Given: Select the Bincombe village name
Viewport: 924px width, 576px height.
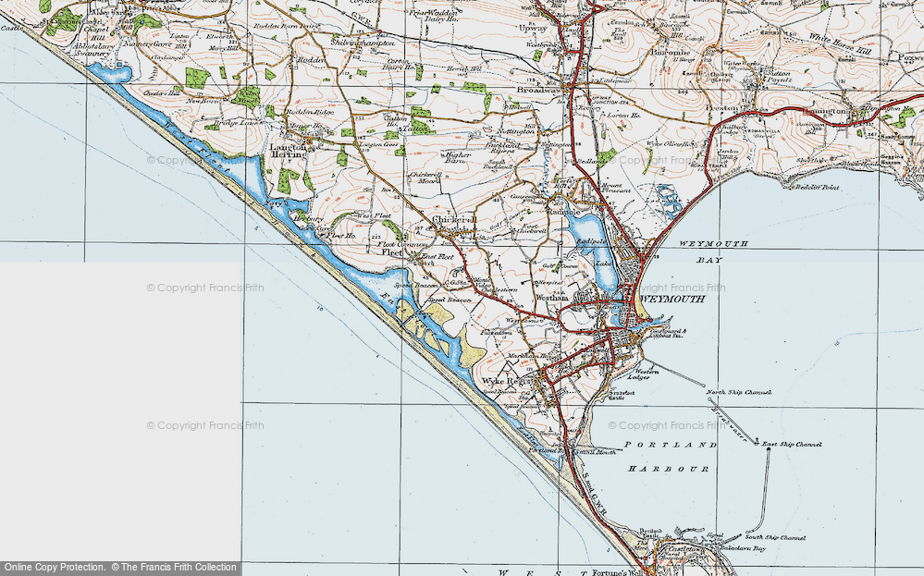Looking at the screenshot, I should click(x=671, y=51).
